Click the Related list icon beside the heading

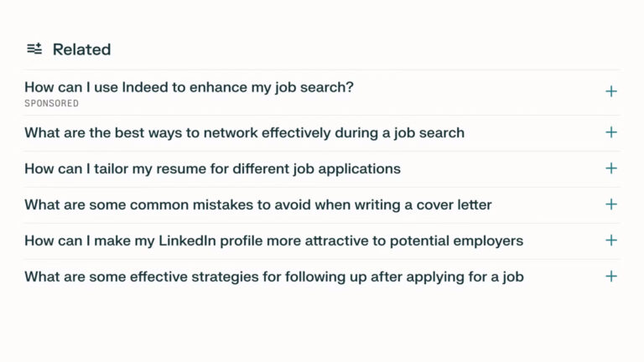34,49
